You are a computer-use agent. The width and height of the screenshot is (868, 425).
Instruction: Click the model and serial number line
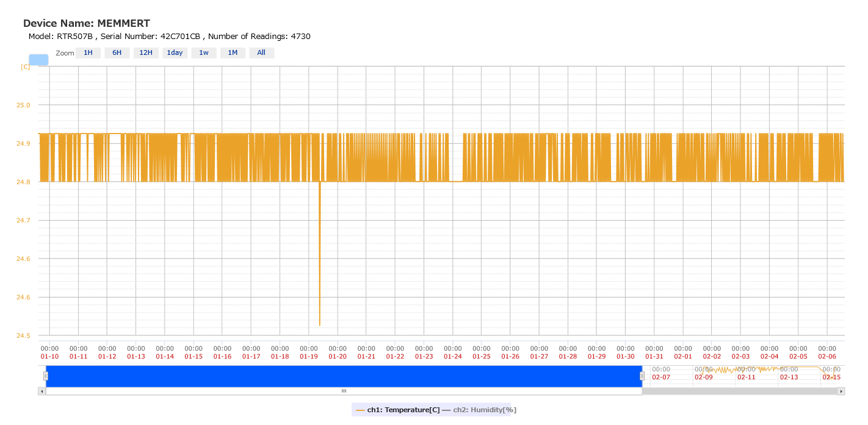coord(170,37)
